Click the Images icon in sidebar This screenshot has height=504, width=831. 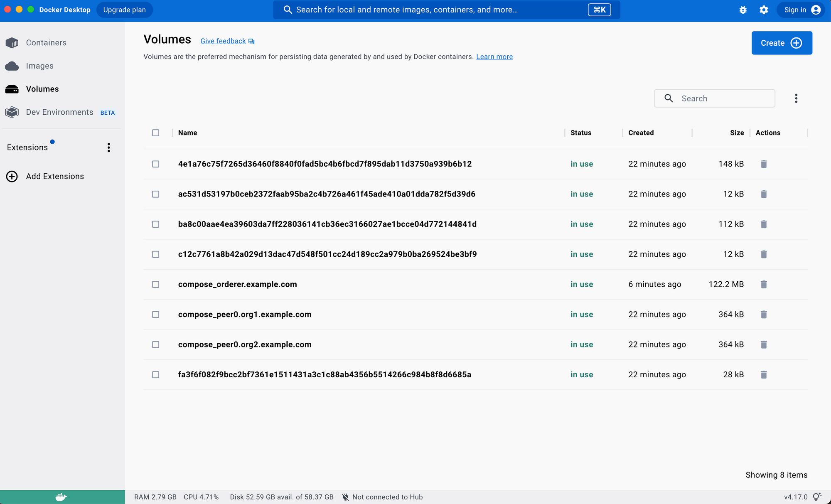pos(13,66)
